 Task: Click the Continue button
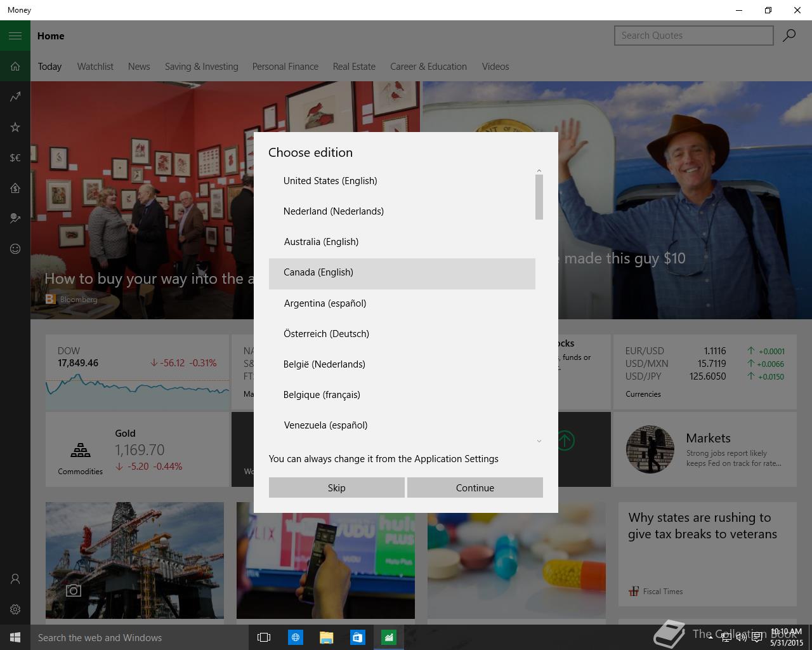tap(475, 487)
